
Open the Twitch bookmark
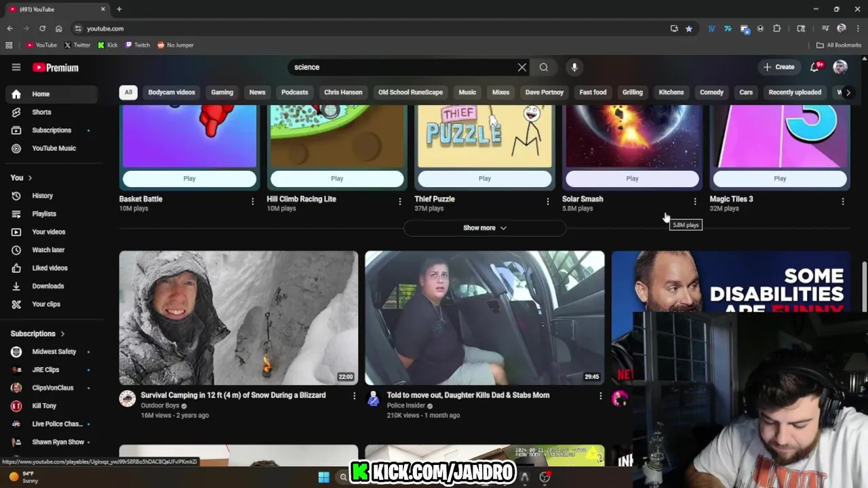tap(138, 45)
